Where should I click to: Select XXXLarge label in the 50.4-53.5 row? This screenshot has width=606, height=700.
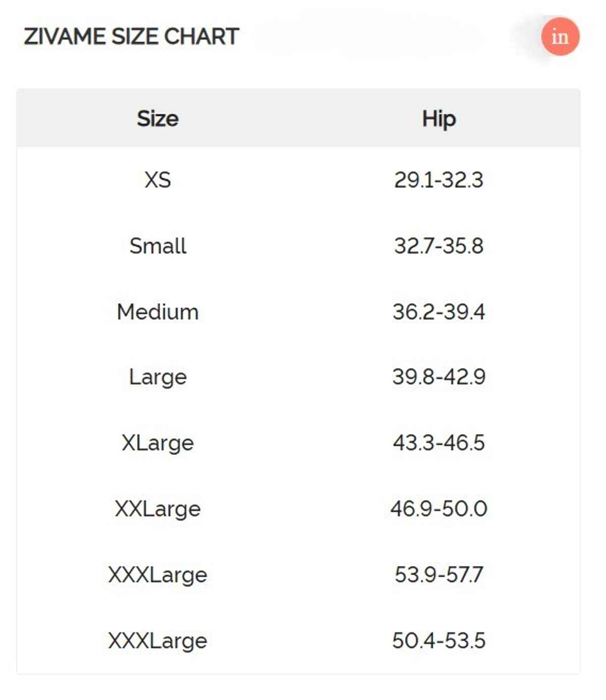[x=158, y=641]
